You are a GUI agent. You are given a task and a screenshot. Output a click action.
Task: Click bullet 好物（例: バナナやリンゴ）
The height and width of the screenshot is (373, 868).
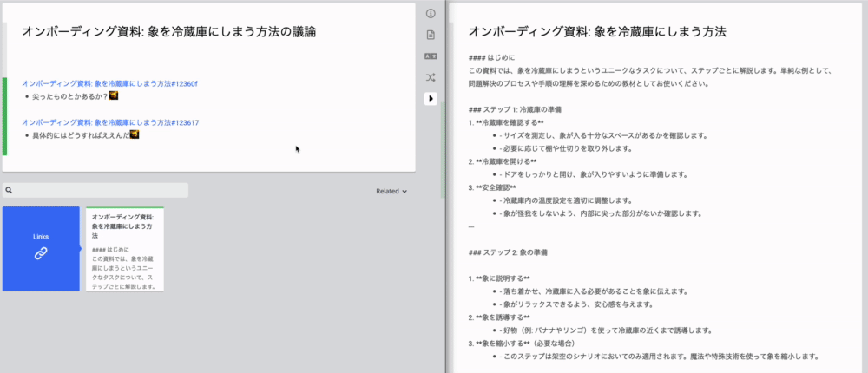(605, 330)
